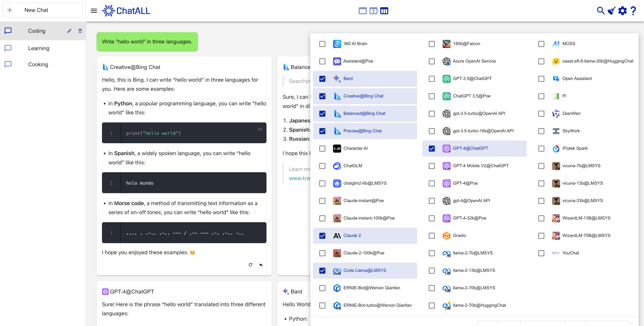Open the search magnifier icon
The image size is (644, 326).
601,11
